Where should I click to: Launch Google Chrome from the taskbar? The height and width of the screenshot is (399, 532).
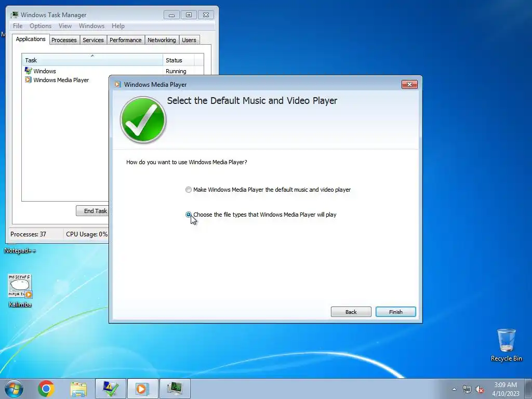click(x=46, y=389)
